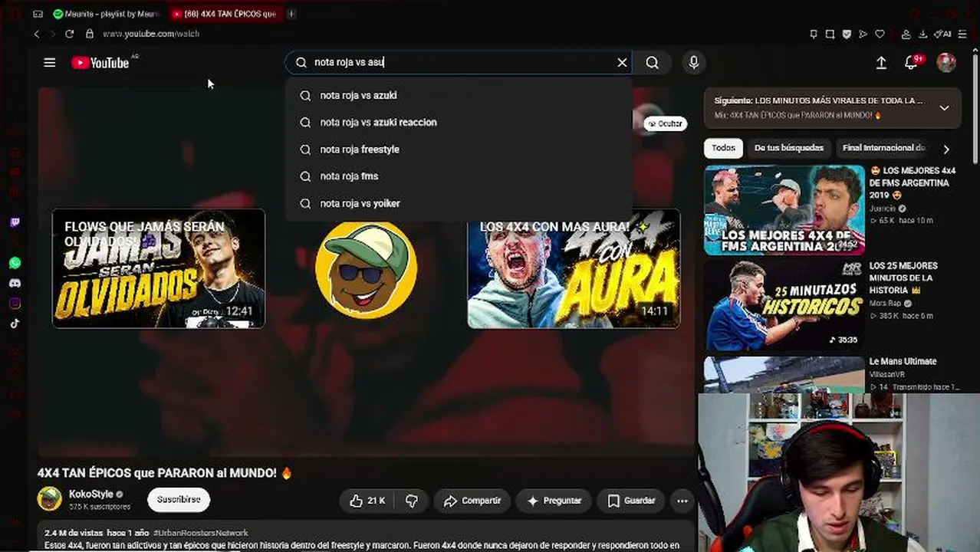Open the KokoStyle channel name link
Screen dimensions: 980x552
[90, 495]
